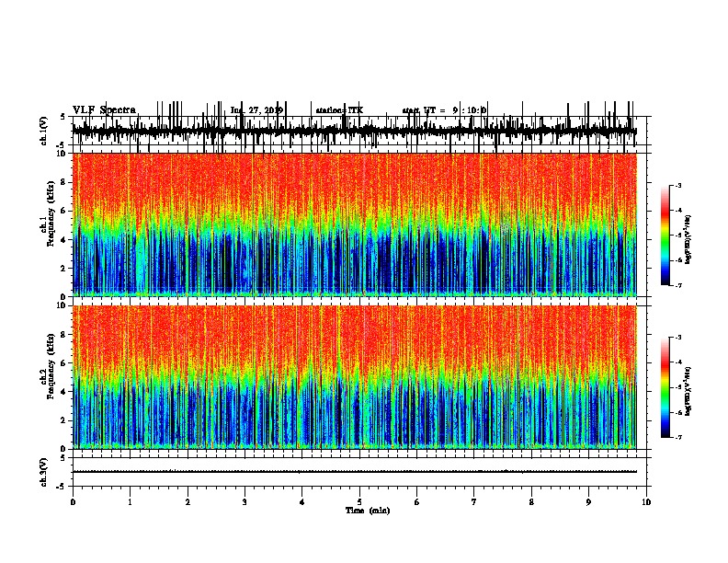728x563 pixels.
Task: Click the "Time (min)" axis label
Action: click(368, 511)
